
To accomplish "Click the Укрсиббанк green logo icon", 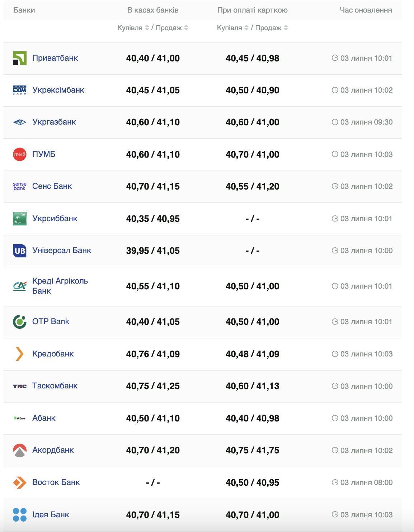I will [19, 219].
